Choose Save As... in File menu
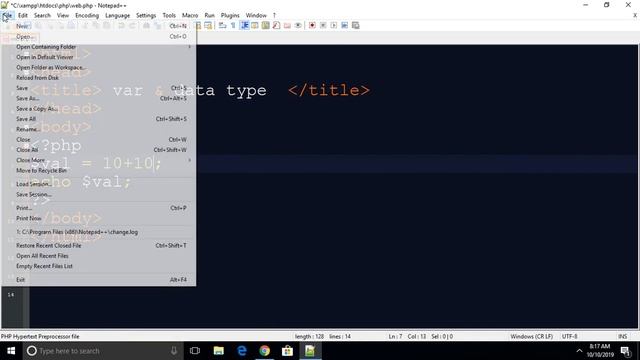 pyautogui.click(x=99, y=98)
